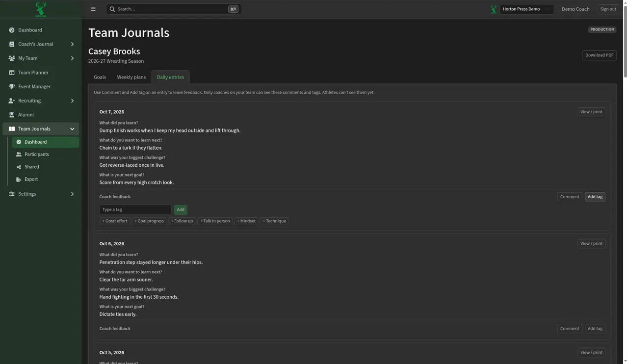Open the main Dashboard sidebar icon

12,30
